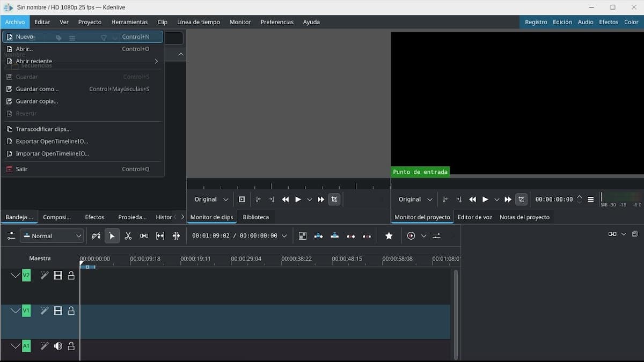
Task: Open project monitor hamburger menu
Action: (x=591, y=200)
